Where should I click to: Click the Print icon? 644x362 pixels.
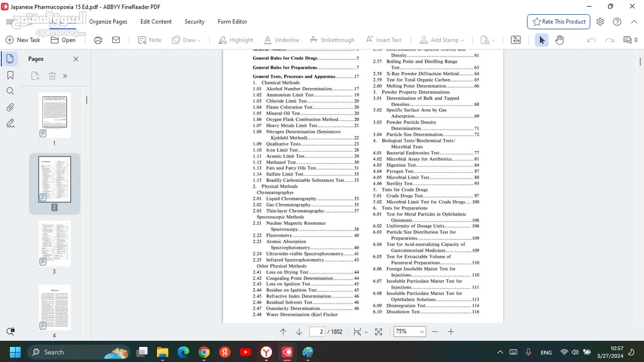point(98,40)
